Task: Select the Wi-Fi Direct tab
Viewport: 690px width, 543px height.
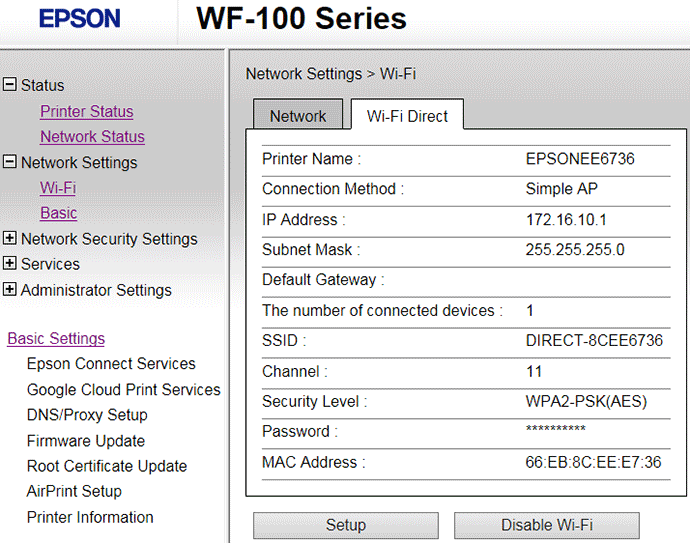Action: pos(407,116)
